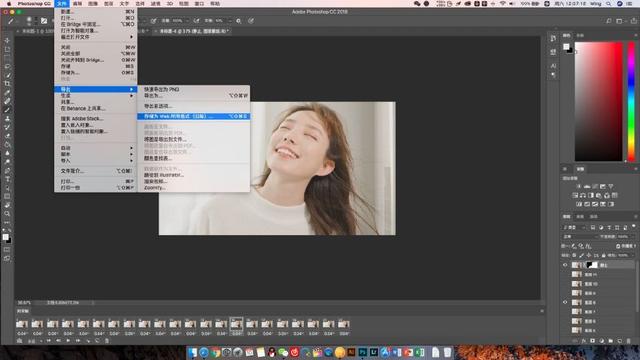Expand the 脚本 submenu
The height and width of the screenshot is (360, 640).
[96, 154]
